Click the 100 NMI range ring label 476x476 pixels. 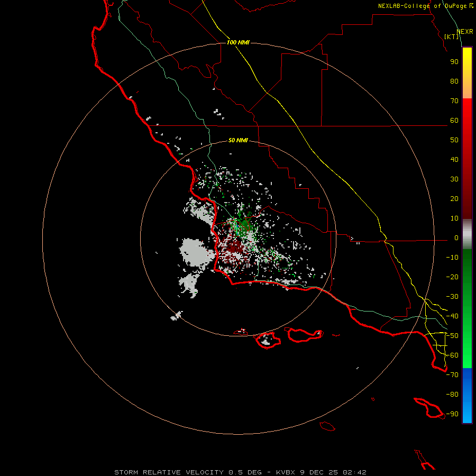pyautogui.click(x=238, y=42)
